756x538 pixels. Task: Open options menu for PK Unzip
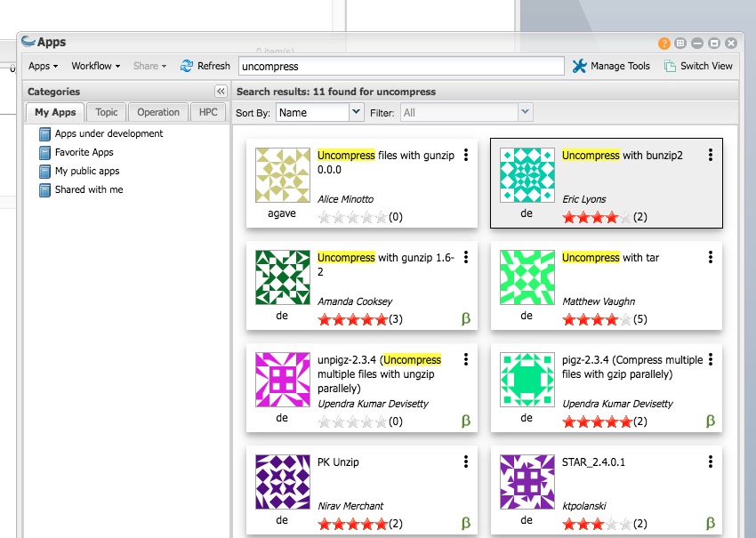pyautogui.click(x=466, y=462)
